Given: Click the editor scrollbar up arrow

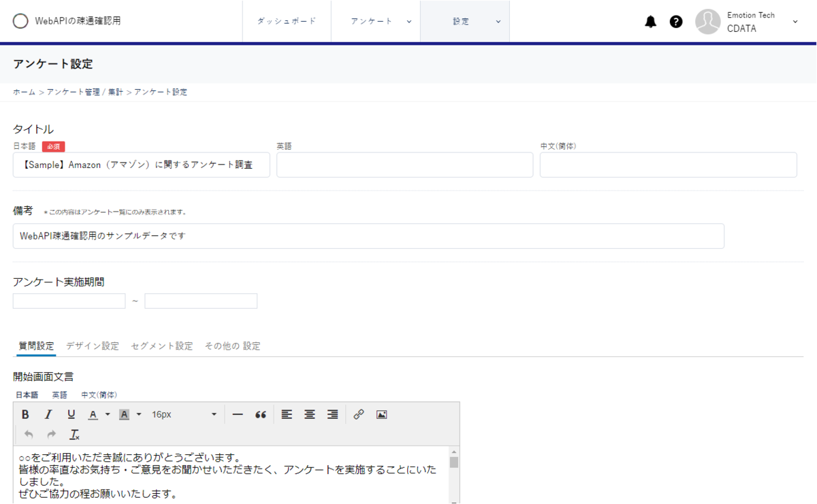Looking at the screenshot, I should (454, 451).
